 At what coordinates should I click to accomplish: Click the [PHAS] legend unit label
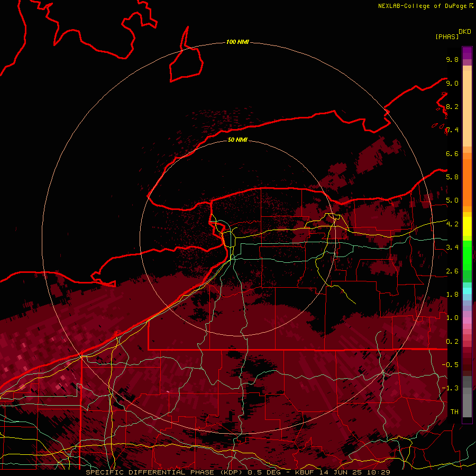tap(447, 36)
